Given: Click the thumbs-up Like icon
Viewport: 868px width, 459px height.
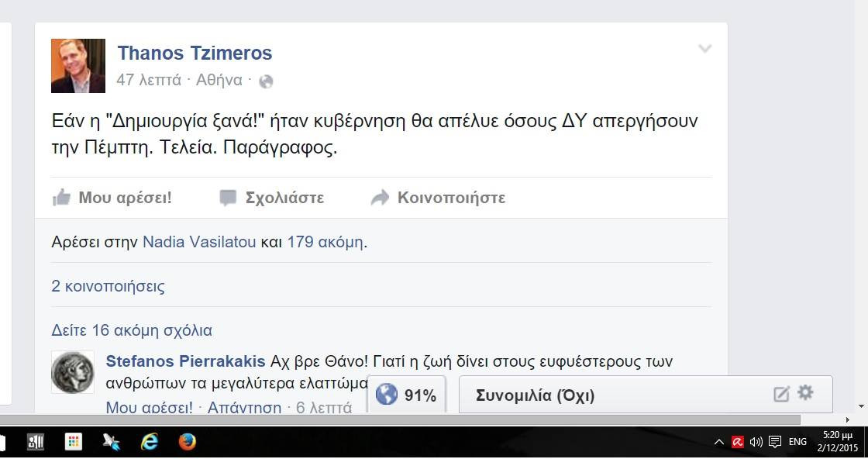Looking at the screenshot, I should pos(61,197).
